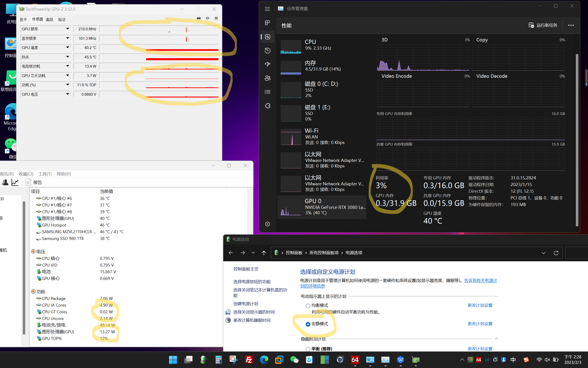Viewport: 588px width, 368px height.
Task: Open 显存频率 sensor dropdown in GPU-Z
Action: point(68,38)
